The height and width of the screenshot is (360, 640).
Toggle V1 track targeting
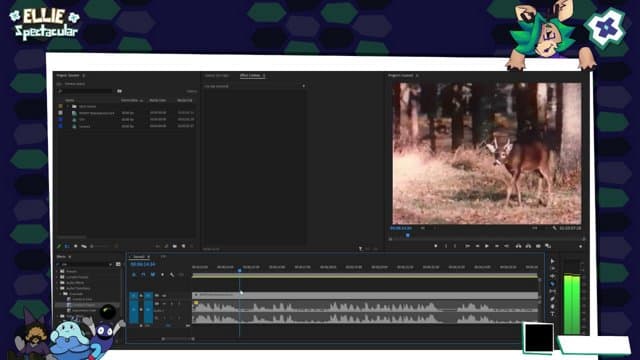point(148,295)
